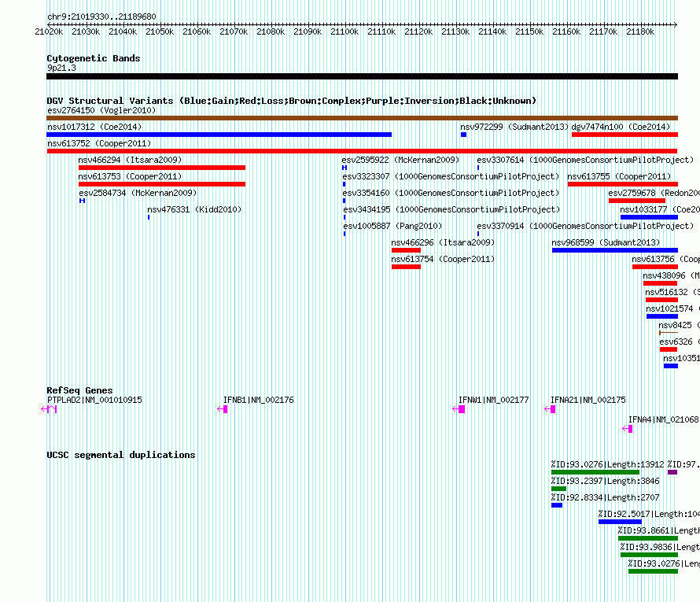Click the red nsv613755 loss bar

623,184
